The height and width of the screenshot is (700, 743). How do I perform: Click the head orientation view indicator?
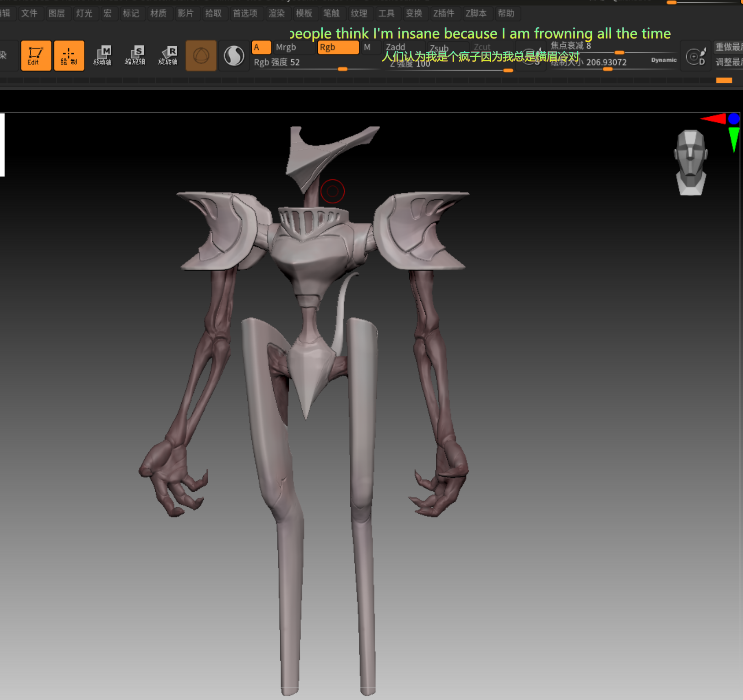(691, 163)
